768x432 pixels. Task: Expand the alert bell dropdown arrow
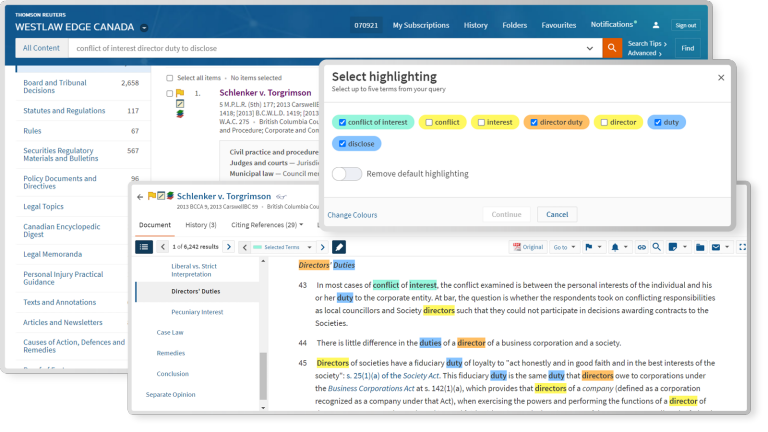pos(625,247)
